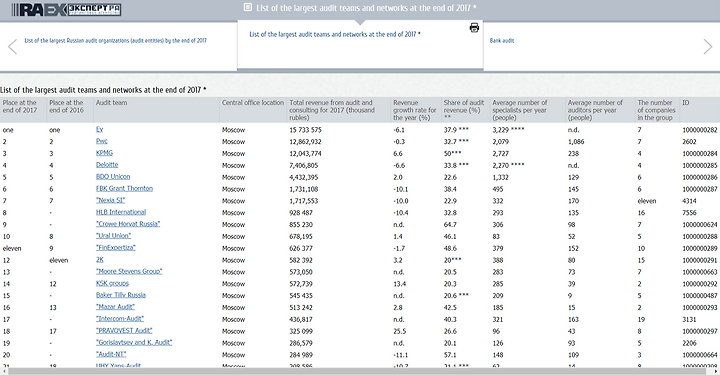Click the Revenue growth rate column header

point(415,110)
